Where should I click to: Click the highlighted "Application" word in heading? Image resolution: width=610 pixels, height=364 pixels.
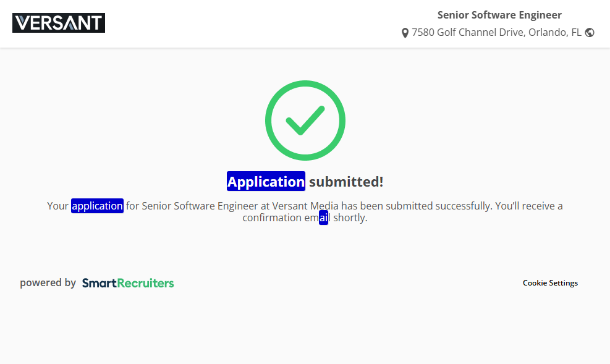point(266,182)
